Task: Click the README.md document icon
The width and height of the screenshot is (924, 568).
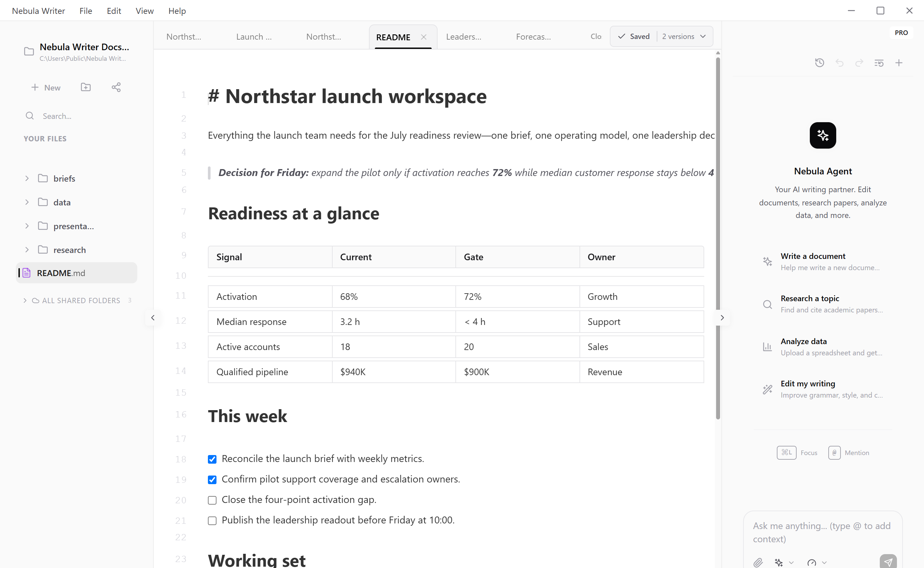Action: [26, 273]
